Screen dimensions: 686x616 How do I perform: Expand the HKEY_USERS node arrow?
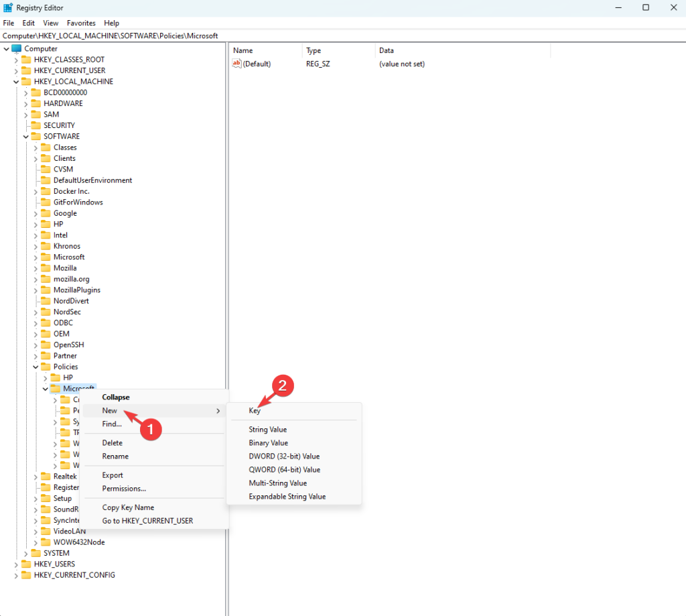pyautogui.click(x=16, y=564)
